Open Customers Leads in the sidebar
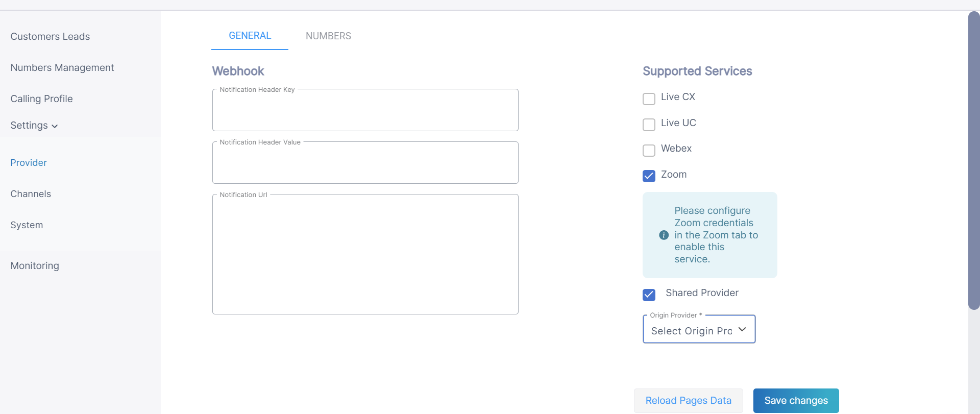Screen dimensions: 980x414 click(x=50, y=37)
